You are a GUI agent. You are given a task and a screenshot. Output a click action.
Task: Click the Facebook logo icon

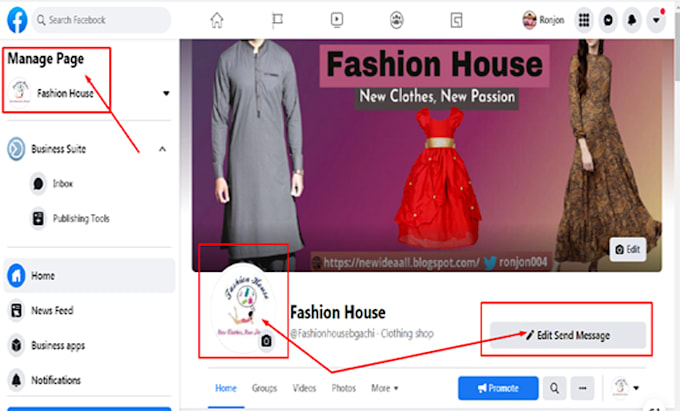[x=17, y=20]
